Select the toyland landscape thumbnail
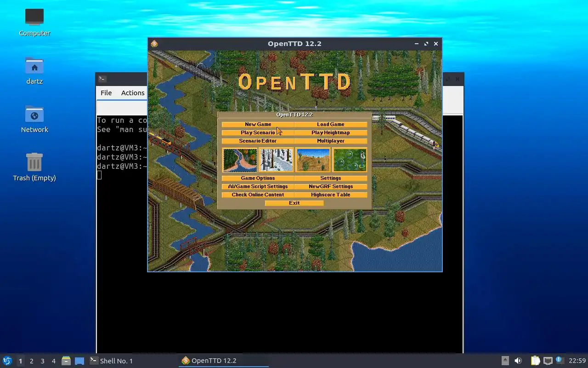This screenshot has height=368, width=588. tap(350, 160)
